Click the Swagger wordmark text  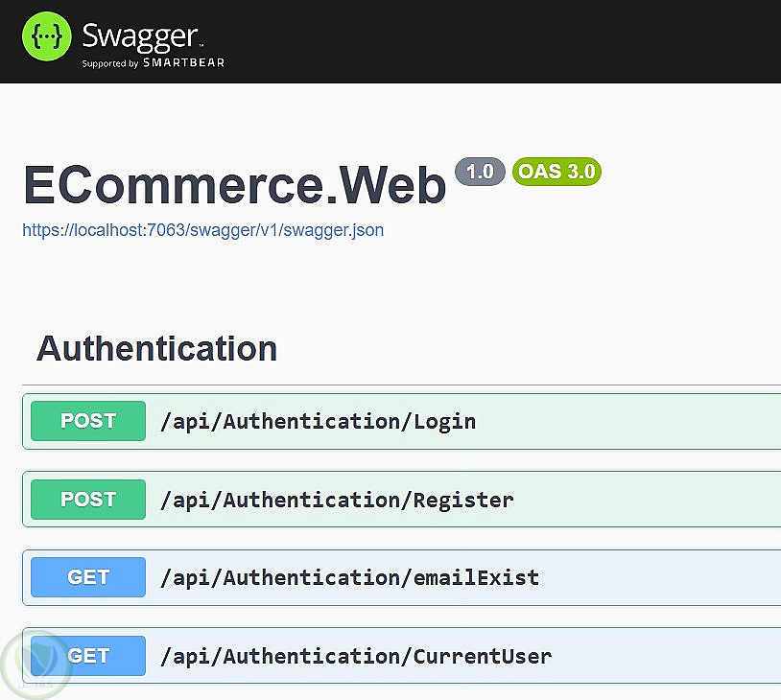pyautogui.click(x=140, y=35)
